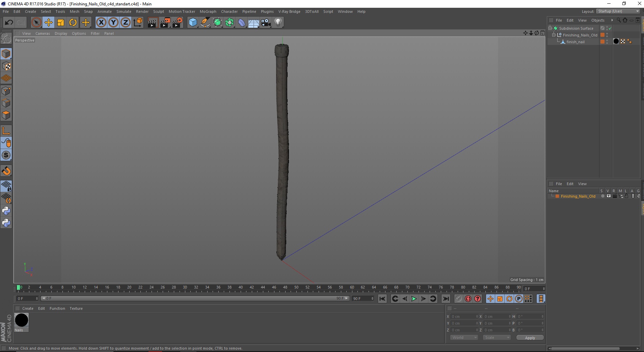Collapse Subdivision Surface tree item
Viewport: 644px width, 352px height.
coord(550,28)
